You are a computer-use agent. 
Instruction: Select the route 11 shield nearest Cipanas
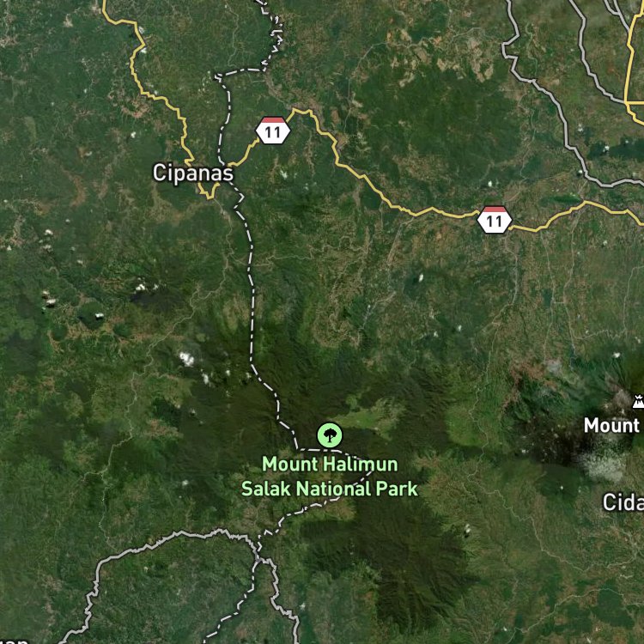[x=273, y=131]
